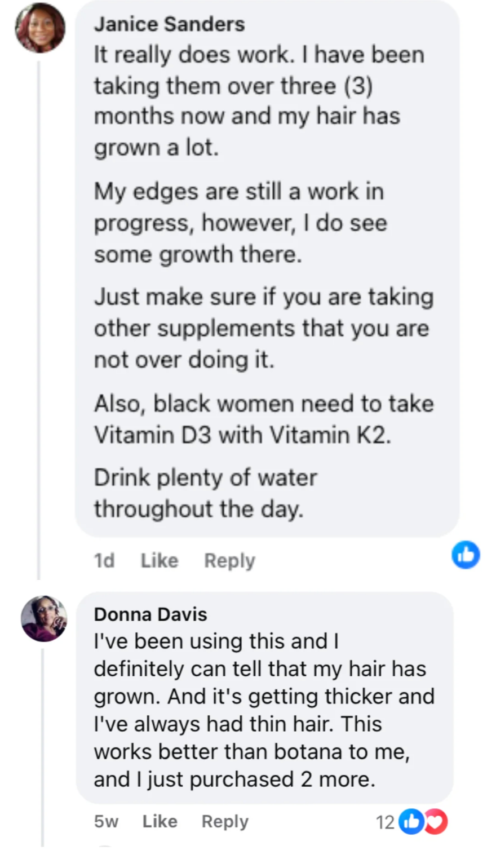Click the 'works better than botana' comment text
The height and width of the screenshot is (868, 496).
251,751
